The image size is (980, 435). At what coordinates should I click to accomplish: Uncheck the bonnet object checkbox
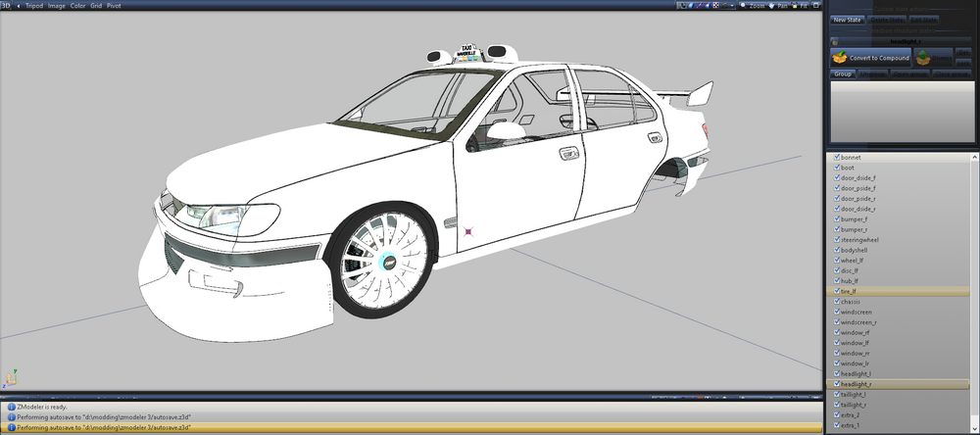tap(836, 157)
